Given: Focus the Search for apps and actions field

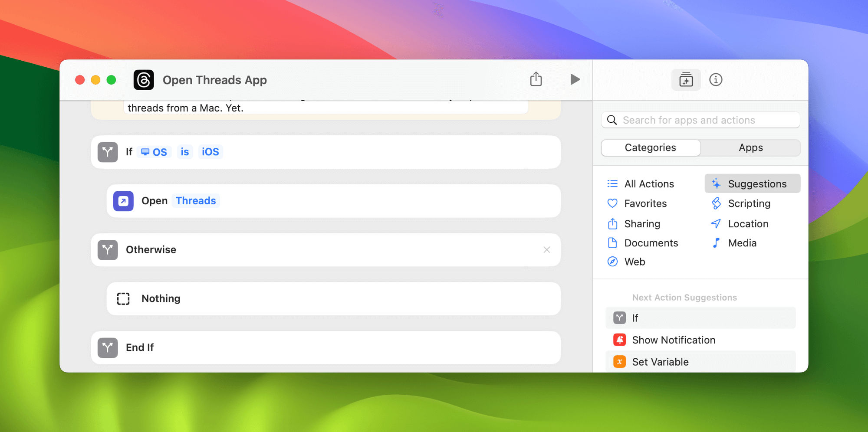Looking at the screenshot, I should pos(700,120).
